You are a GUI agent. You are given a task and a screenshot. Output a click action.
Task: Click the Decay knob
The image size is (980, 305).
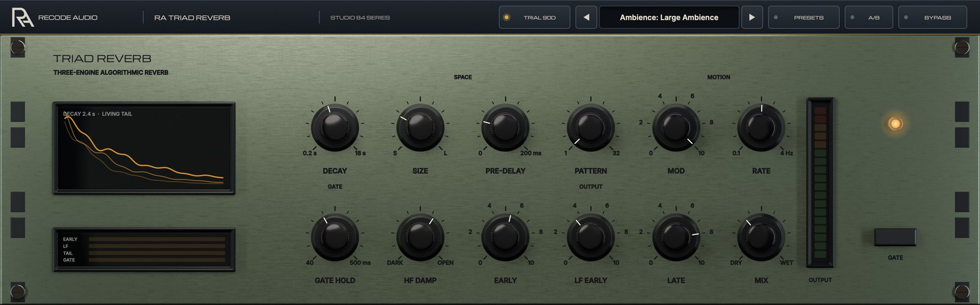coord(334,127)
